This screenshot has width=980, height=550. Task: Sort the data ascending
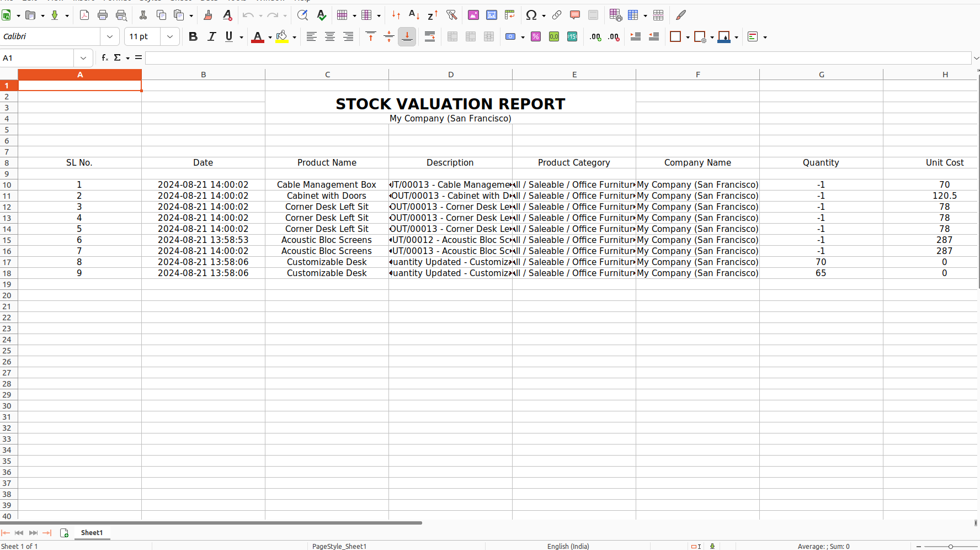click(414, 15)
